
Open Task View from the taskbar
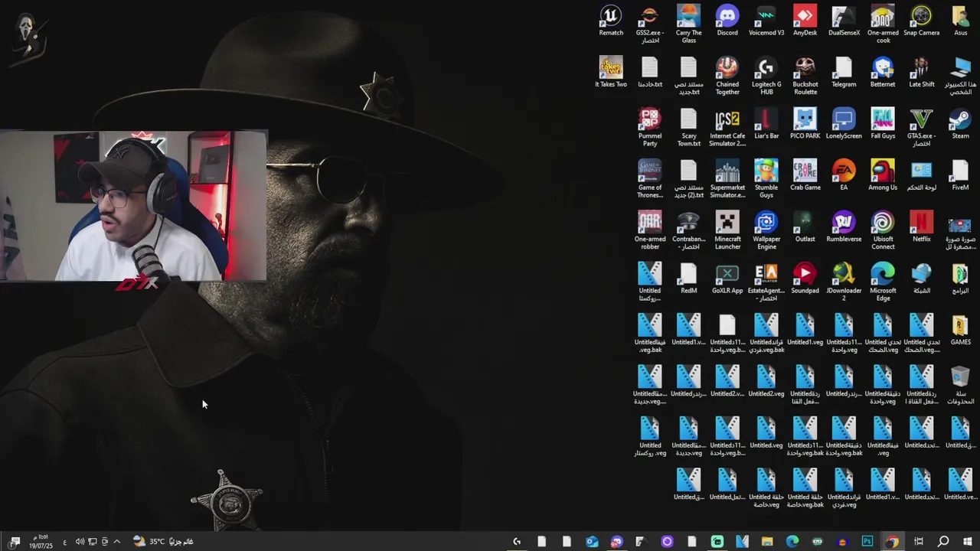(x=919, y=541)
